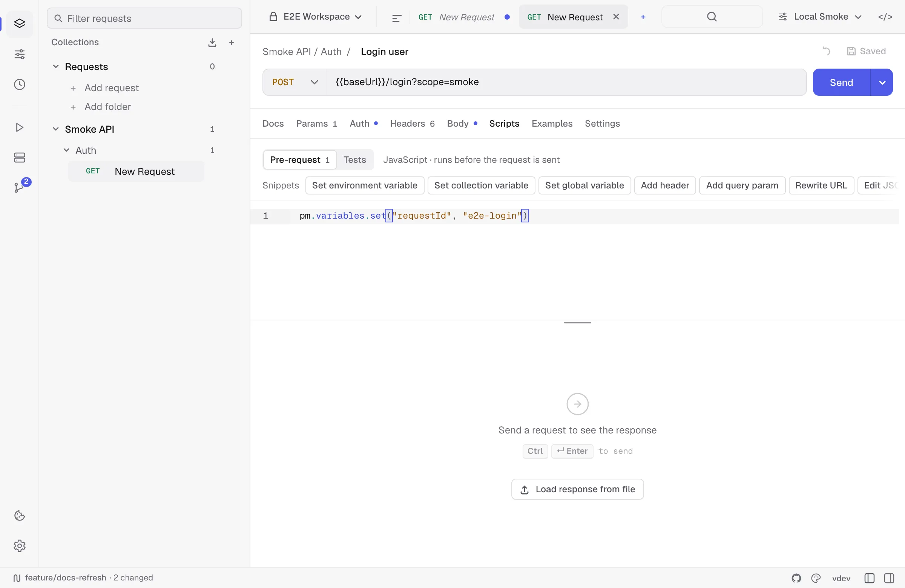Insert Set global variable snippet
Screen dimensions: 905x588
pyautogui.click(x=584, y=185)
